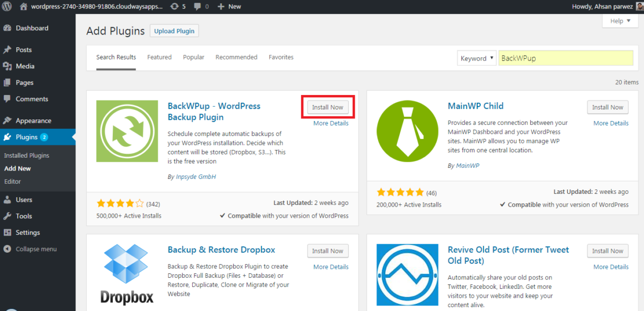Click the plus New icon in admin bar
This screenshot has width=644, height=311.
[x=220, y=7]
